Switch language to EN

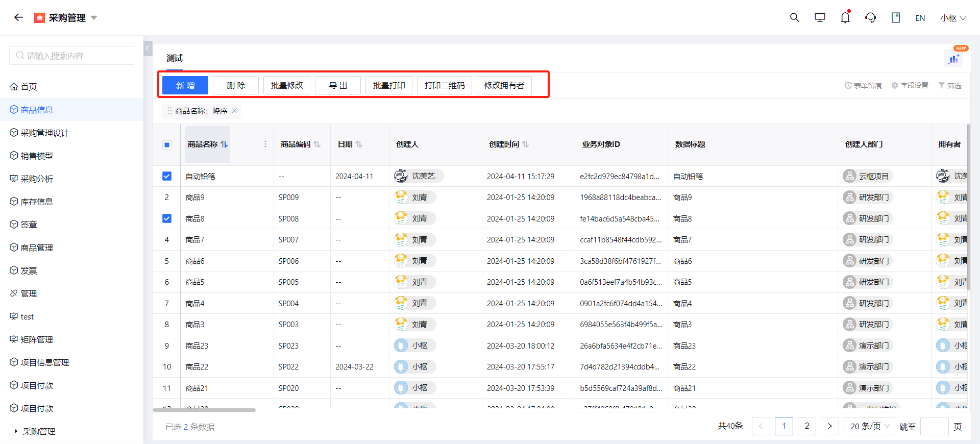tap(920, 18)
